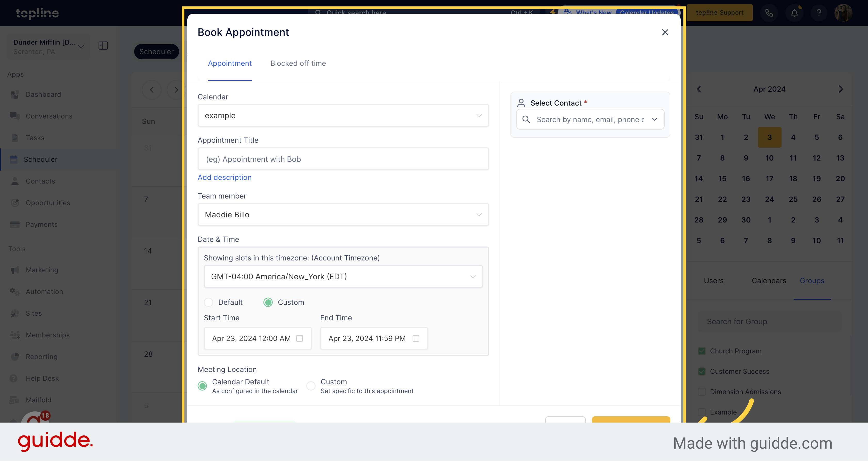The image size is (868, 461).
Task: Choose Calendar Default meeting location
Action: (203, 386)
